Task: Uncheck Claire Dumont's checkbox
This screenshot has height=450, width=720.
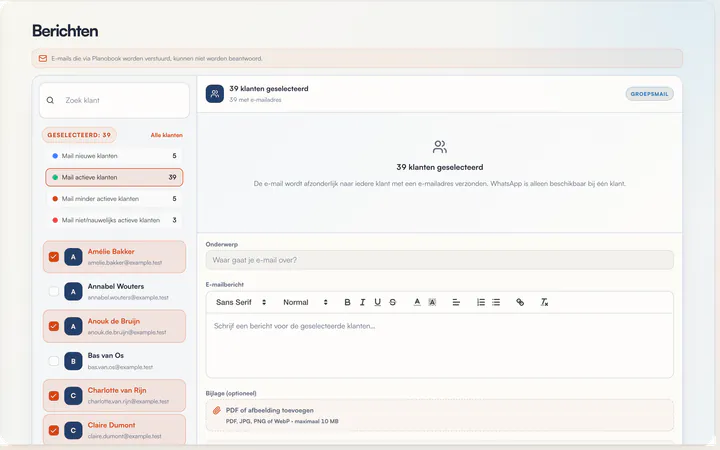Action: point(54,430)
